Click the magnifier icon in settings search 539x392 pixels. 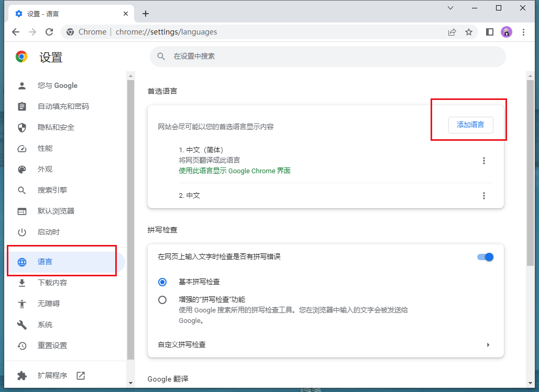pyautogui.click(x=161, y=57)
